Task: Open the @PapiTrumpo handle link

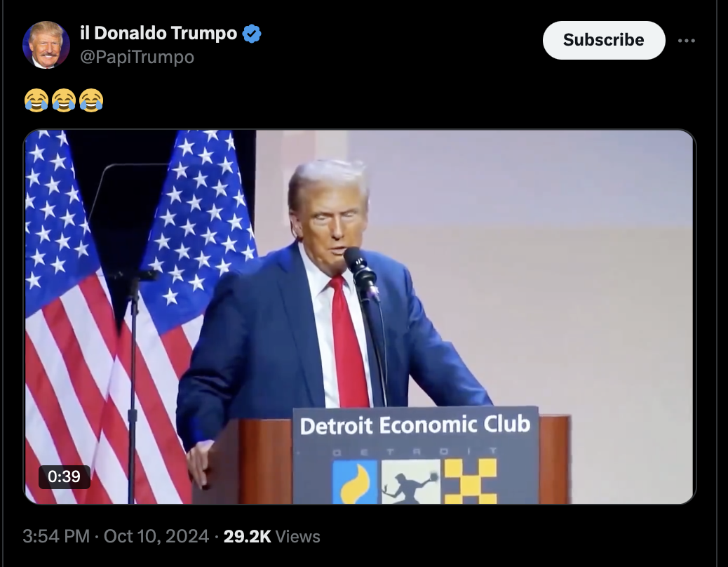Action: [137, 57]
